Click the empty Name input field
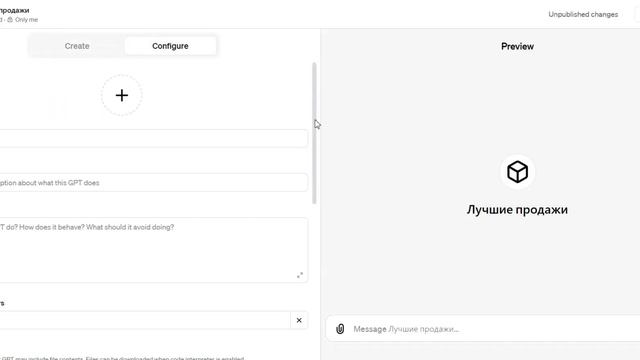 point(153,138)
